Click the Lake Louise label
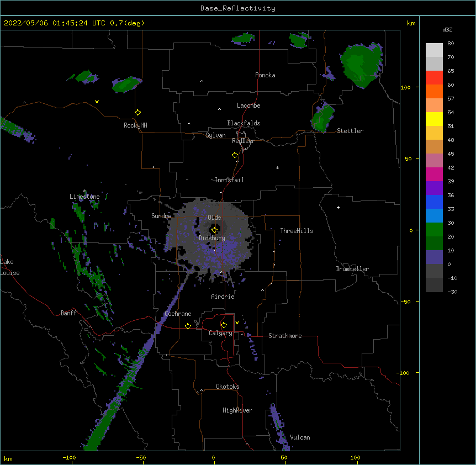The image size is (476, 465). (x=10, y=267)
